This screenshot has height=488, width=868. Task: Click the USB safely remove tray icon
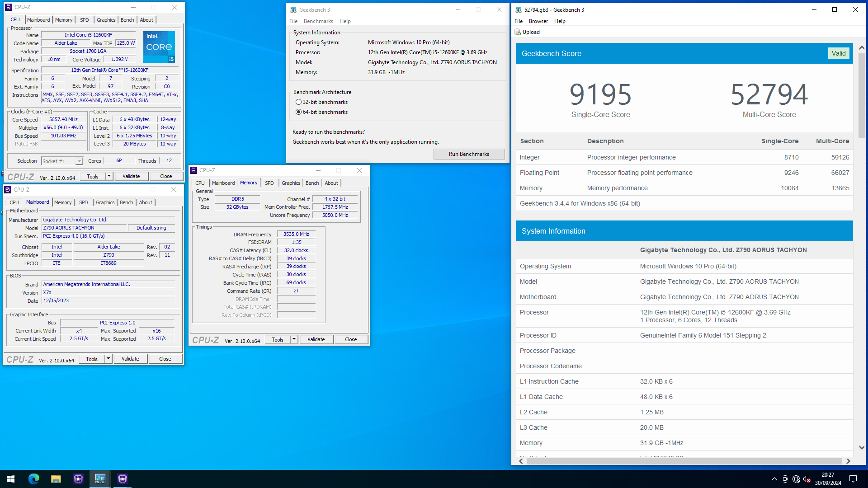point(785,479)
